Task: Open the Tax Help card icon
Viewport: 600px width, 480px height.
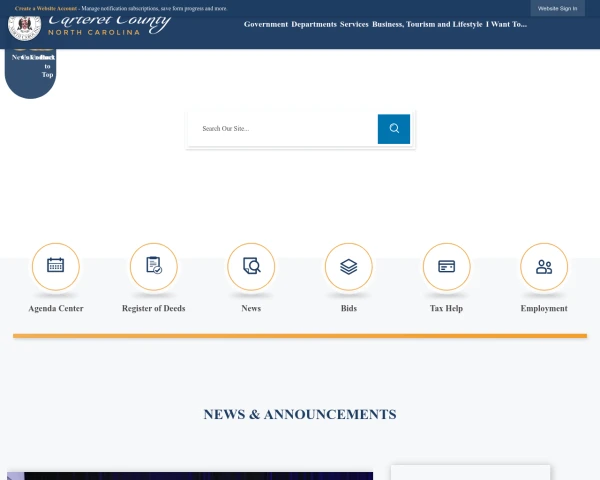Action: (x=446, y=267)
